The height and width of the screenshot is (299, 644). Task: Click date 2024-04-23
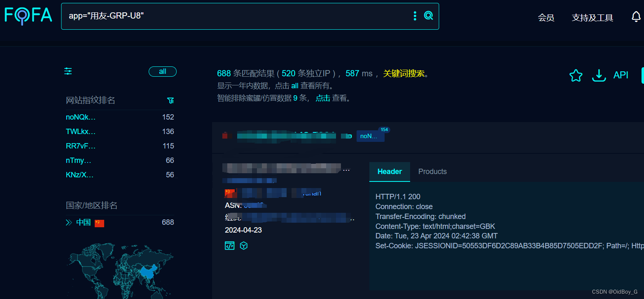(x=243, y=230)
